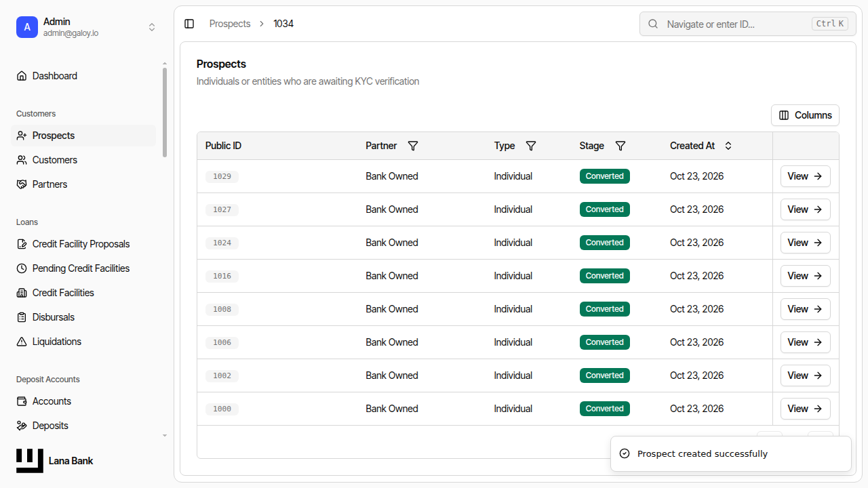
Task: Toggle the sidebar panel icon
Action: (189, 24)
